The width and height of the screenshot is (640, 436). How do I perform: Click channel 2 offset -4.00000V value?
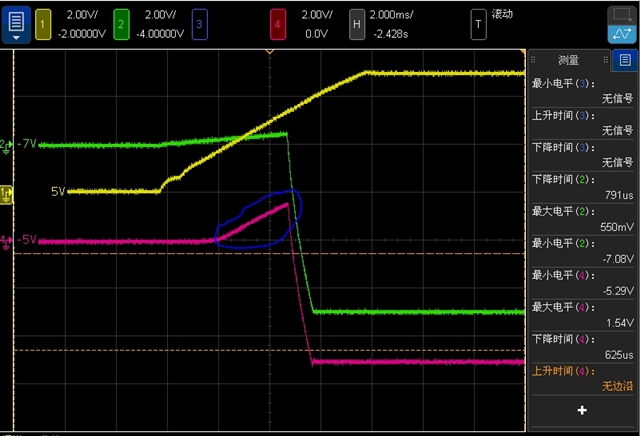(160, 34)
